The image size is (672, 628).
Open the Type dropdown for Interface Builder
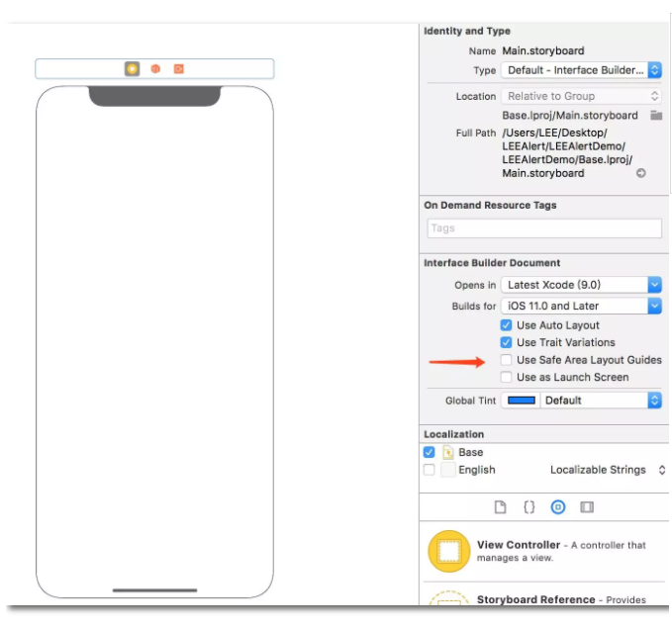click(x=581, y=70)
